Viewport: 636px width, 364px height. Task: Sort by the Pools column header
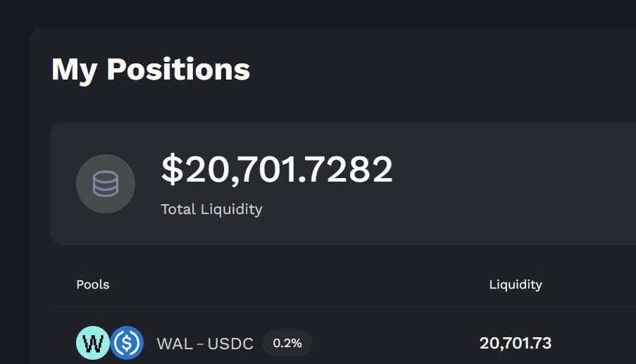(x=92, y=284)
